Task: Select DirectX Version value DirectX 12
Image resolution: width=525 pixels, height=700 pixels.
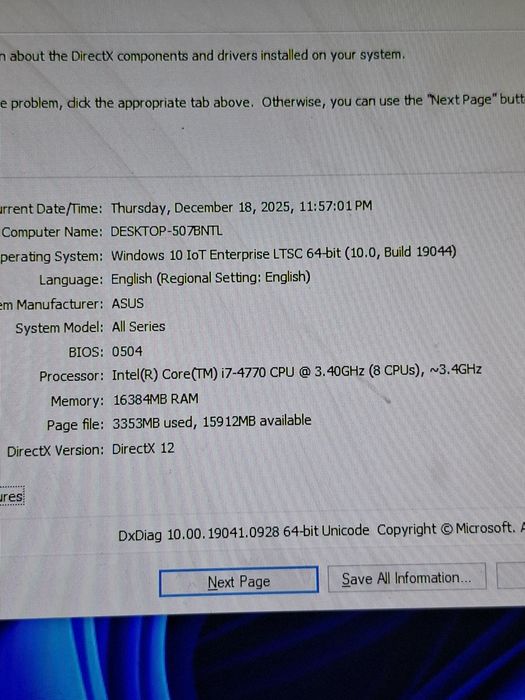Action: tap(143, 449)
